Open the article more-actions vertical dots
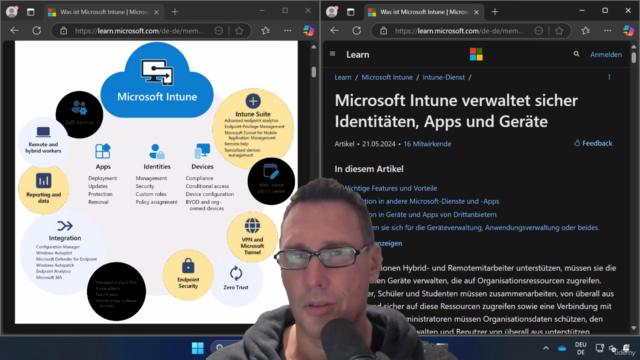The height and width of the screenshot is (360, 640). click(x=609, y=77)
